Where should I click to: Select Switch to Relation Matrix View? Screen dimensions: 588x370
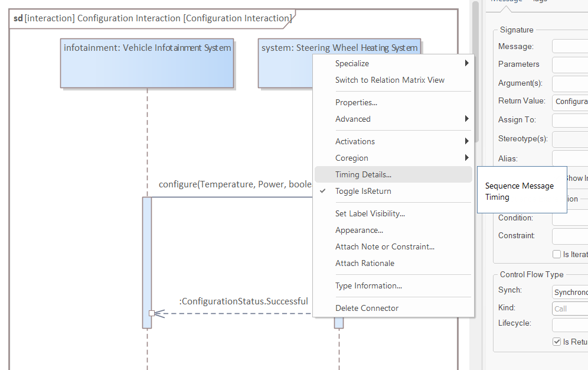point(390,80)
